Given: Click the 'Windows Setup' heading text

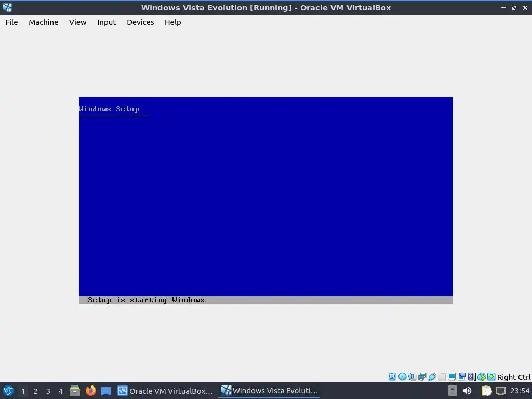Looking at the screenshot, I should click(x=109, y=109).
